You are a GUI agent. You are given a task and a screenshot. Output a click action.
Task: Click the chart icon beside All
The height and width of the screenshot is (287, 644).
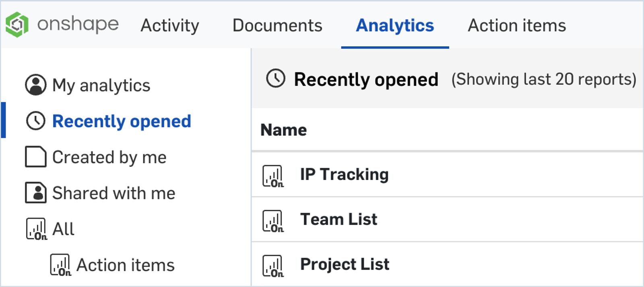point(36,229)
